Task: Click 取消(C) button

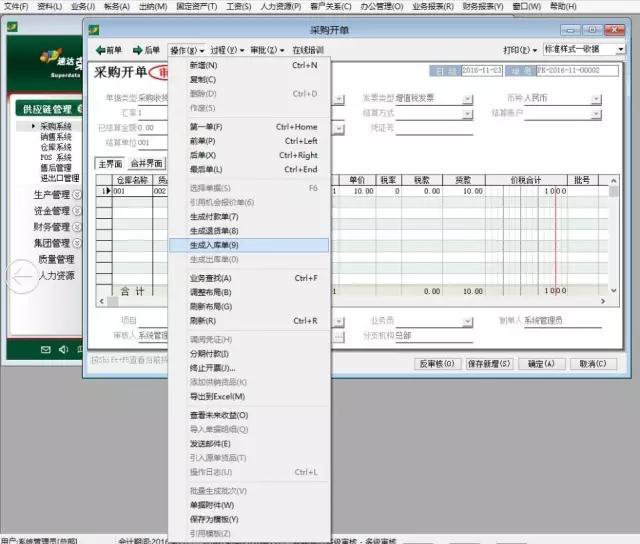Action: pos(593,364)
